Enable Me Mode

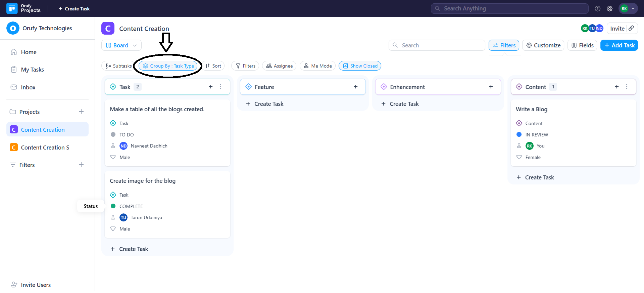(x=317, y=66)
